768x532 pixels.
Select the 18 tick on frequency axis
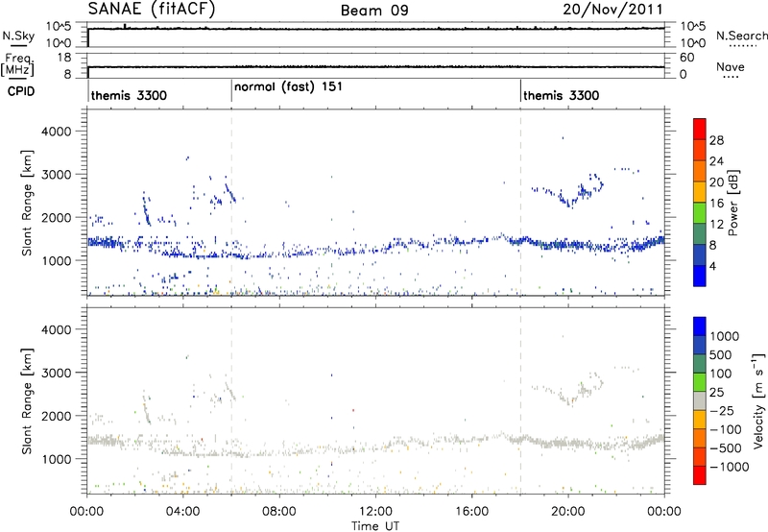[63, 58]
